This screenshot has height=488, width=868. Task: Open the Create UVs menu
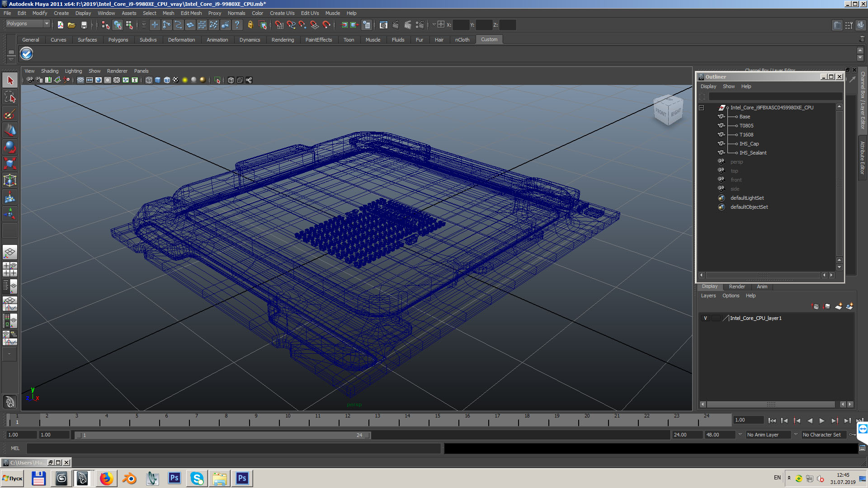[282, 13]
